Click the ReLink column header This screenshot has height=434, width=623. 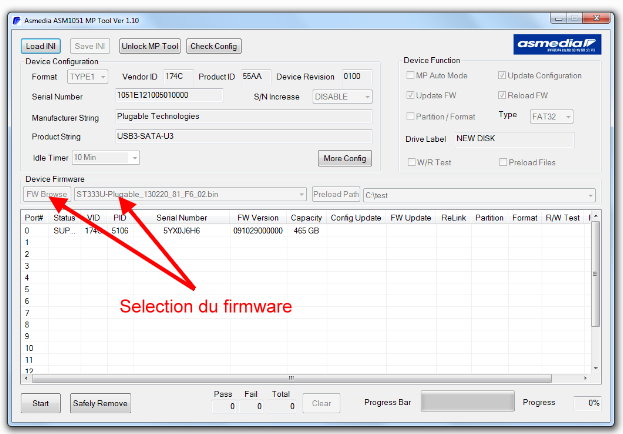(454, 218)
